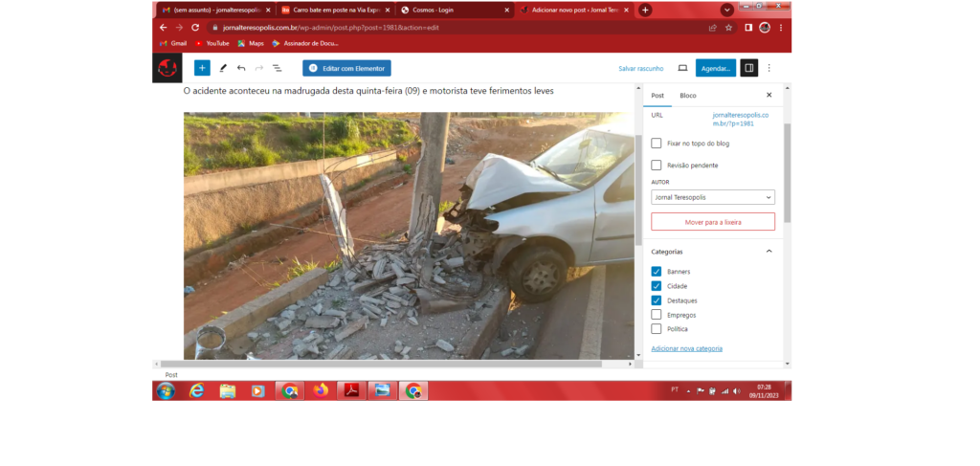Select the pencil Tools icon
980x466 pixels.
click(x=223, y=68)
